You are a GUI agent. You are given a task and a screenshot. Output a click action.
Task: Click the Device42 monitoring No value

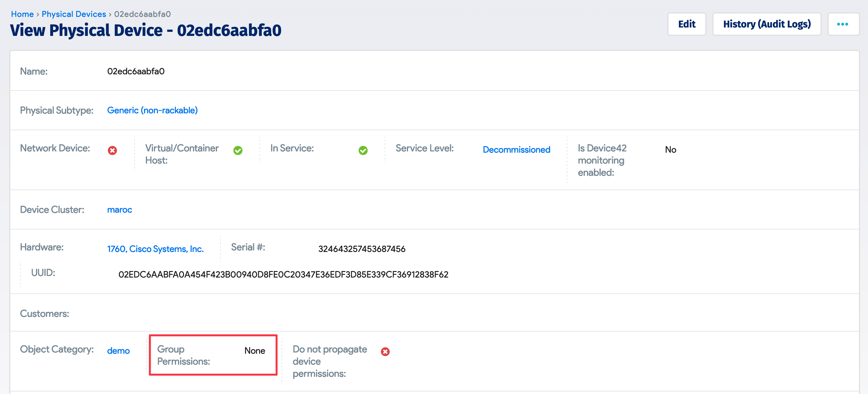(x=670, y=149)
